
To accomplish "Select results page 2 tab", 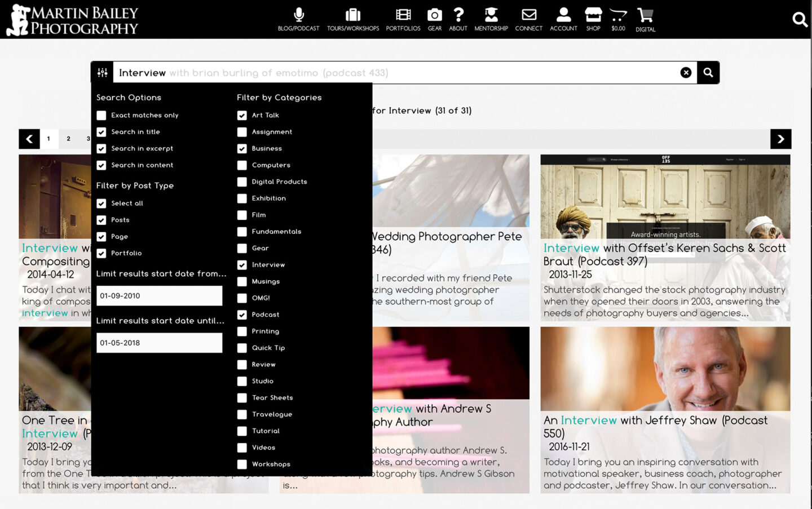I will point(69,139).
